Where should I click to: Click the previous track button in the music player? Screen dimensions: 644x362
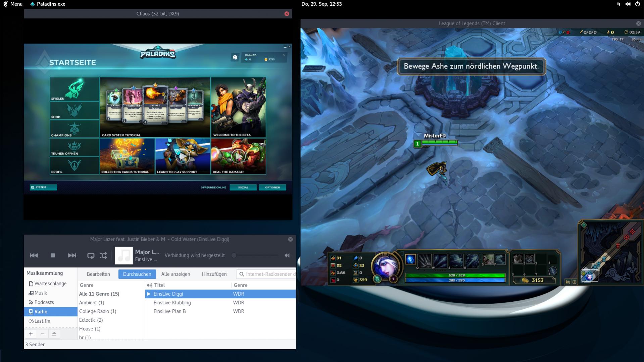point(34,255)
